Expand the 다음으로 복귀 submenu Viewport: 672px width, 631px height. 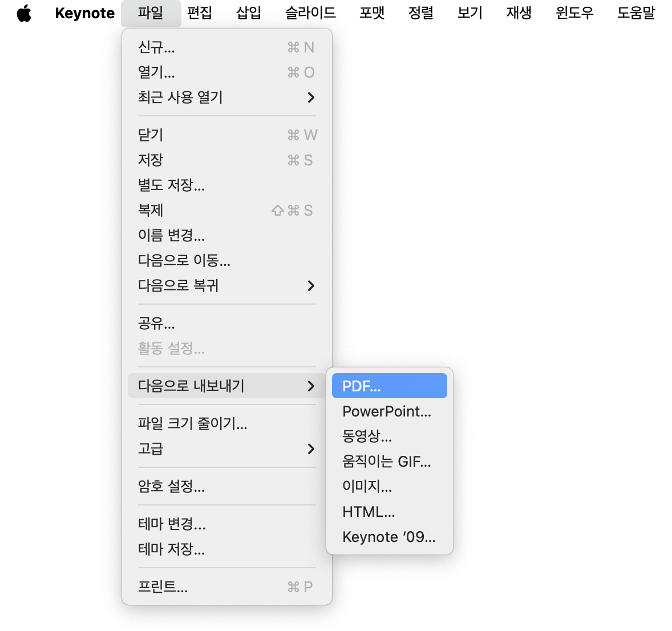point(226,285)
